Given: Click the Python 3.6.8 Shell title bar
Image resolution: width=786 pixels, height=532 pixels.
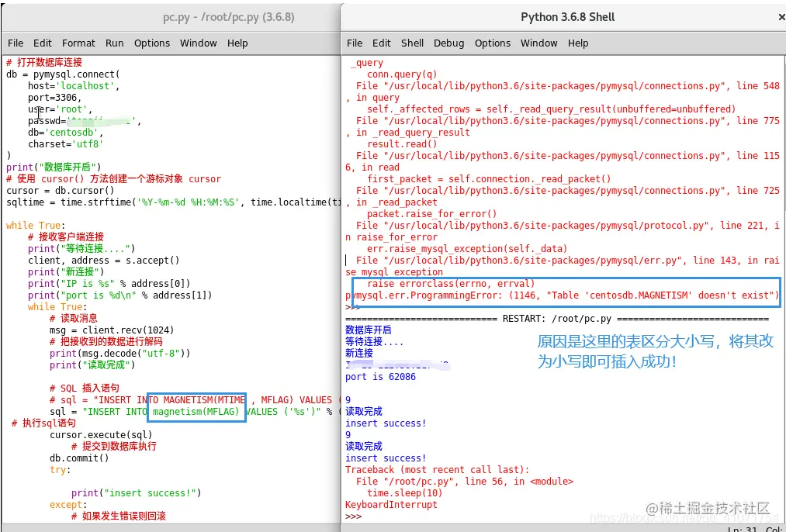Looking at the screenshot, I should pyautogui.click(x=563, y=17).
